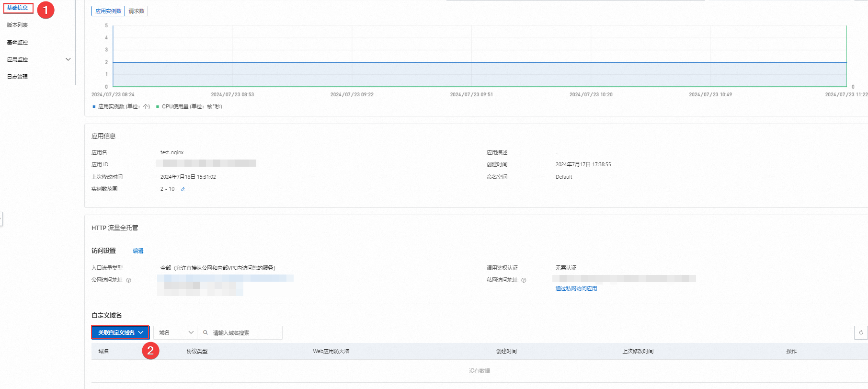
Task: Open the 通过私网访问应用 link
Action: (x=576, y=288)
